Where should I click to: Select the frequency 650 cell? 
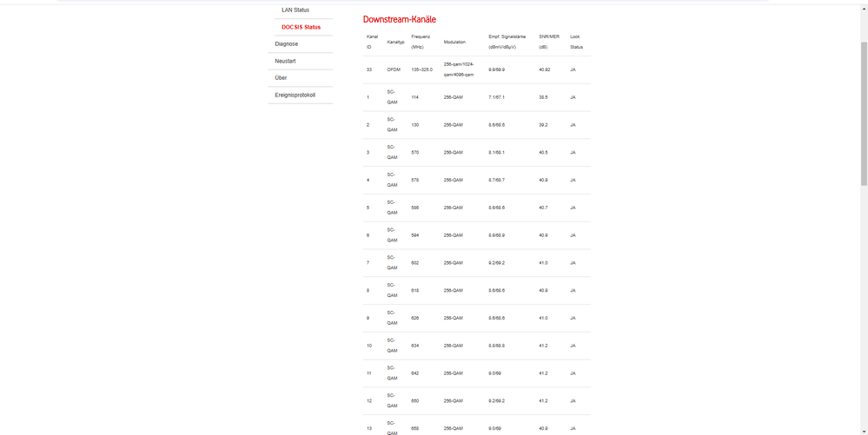point(415,400)
